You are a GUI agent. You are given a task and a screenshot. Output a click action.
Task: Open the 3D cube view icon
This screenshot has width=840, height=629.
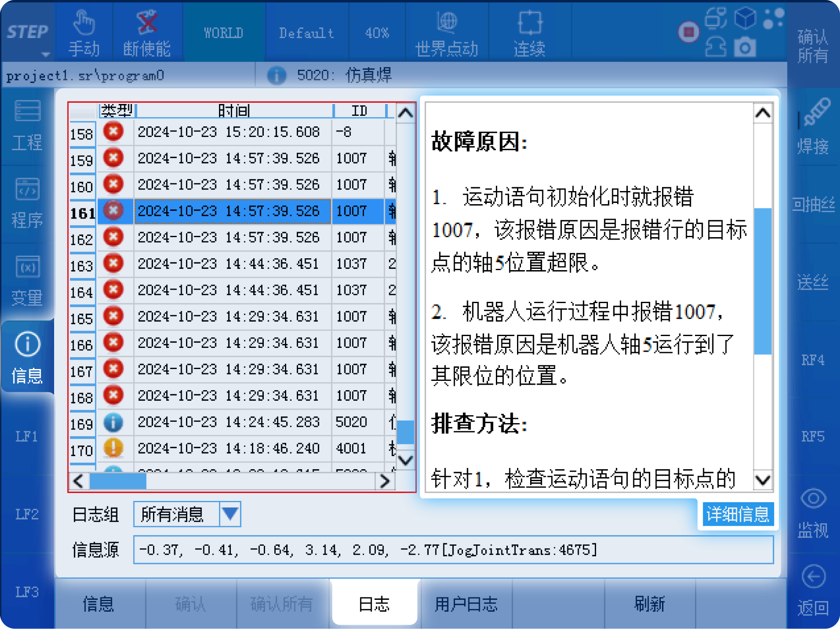click(x=745, y=18)
